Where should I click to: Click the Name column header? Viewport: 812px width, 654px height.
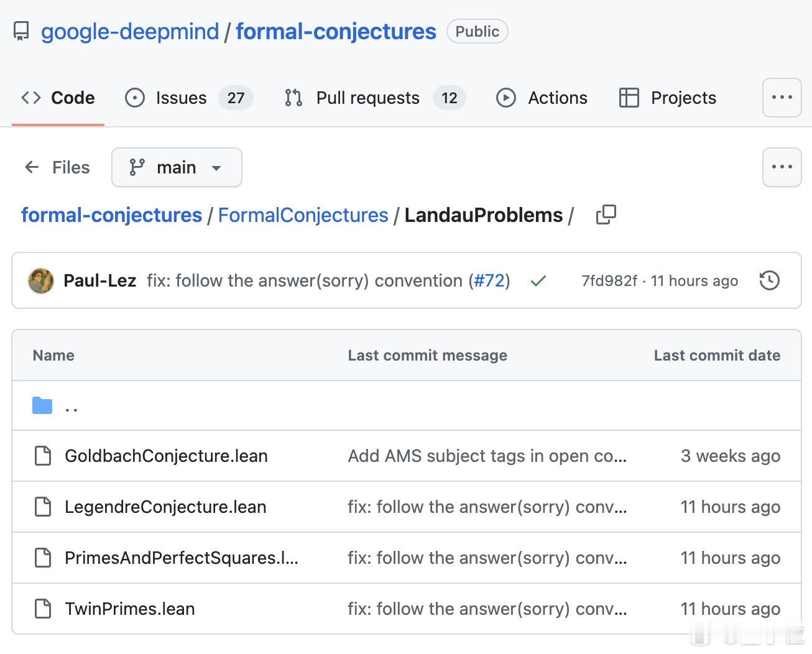[x=53, y=355]
